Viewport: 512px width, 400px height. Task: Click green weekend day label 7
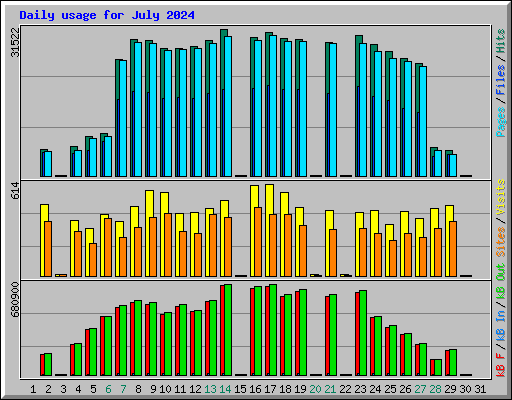[x=123, y=389]
